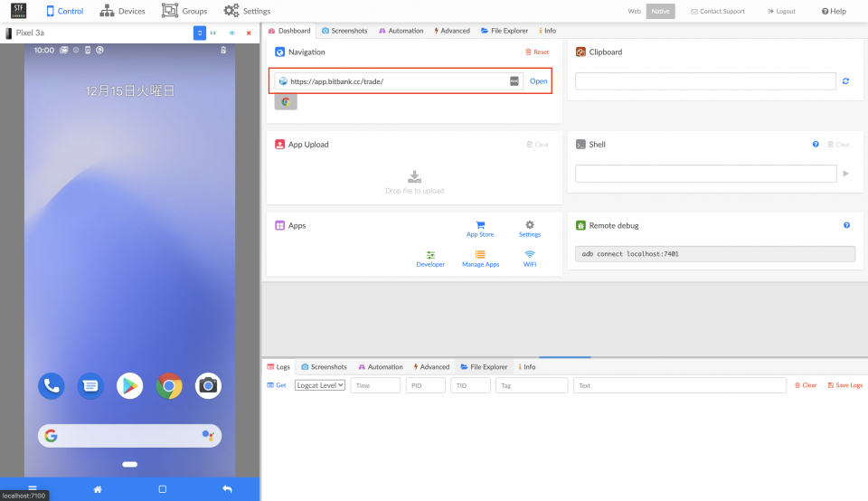This screenshot has width=868, height=501.
Task: Run shell command play arrow
Action: coord(846,174)
